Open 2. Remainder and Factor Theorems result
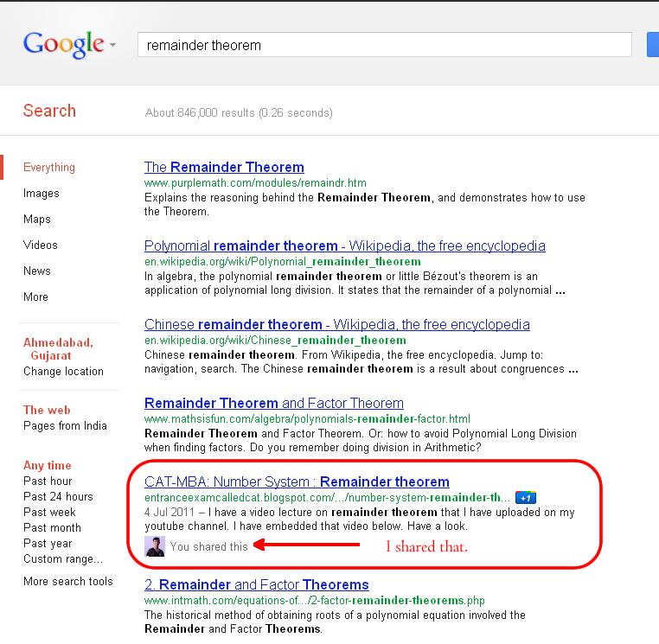The image size is (659, 644). click(256, 584)
